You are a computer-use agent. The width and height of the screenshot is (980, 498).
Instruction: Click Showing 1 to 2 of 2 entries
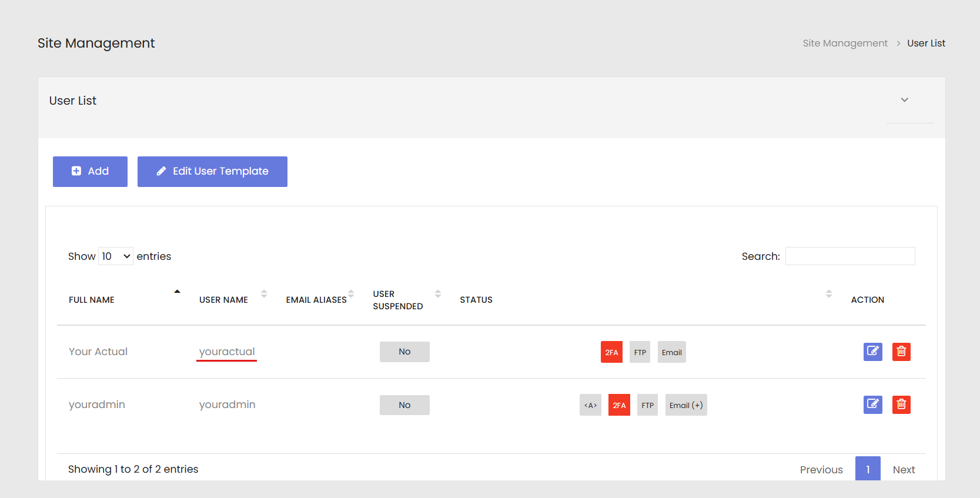(x=133, y=469)
